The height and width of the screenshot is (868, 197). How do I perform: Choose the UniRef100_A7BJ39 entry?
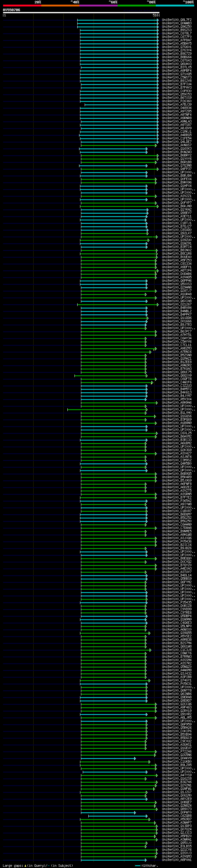177,104
